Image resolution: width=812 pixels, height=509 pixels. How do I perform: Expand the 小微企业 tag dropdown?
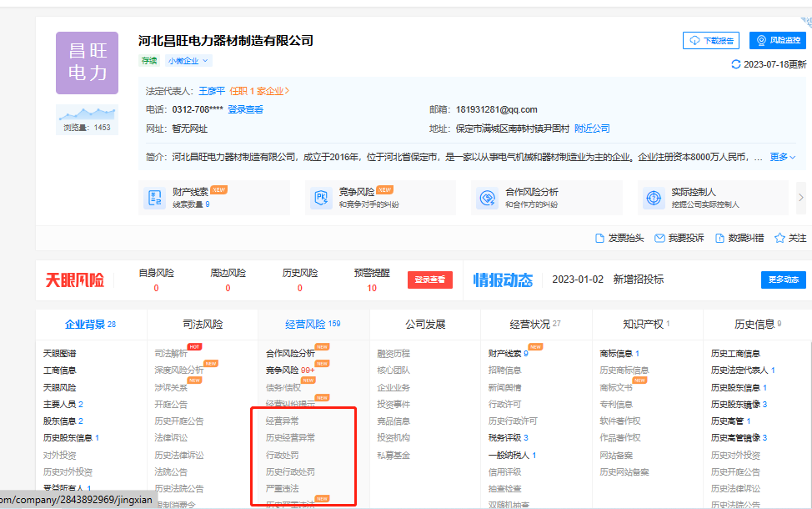(188, 61)
